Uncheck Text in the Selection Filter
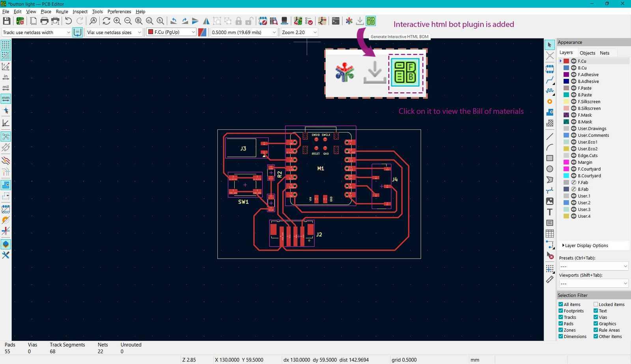This screenshot has width=631, height=364. coord(596,311)
